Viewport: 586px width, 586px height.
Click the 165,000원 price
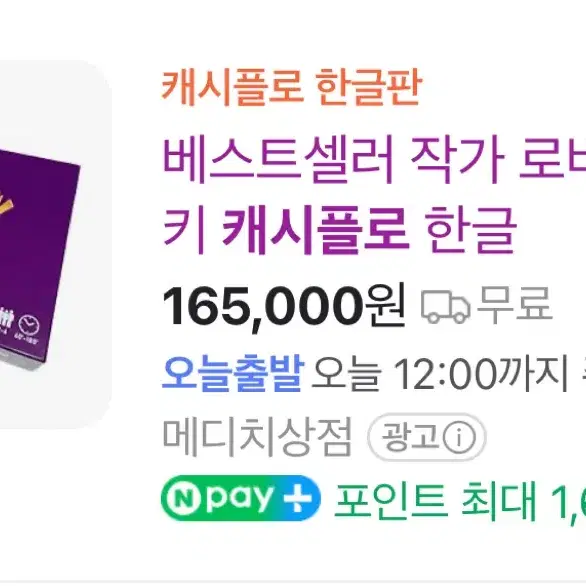[284, 307]
